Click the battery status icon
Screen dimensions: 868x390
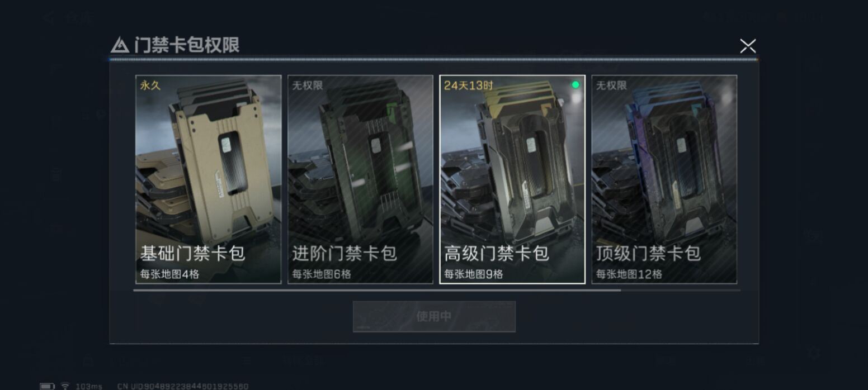[x=47, y=386]
